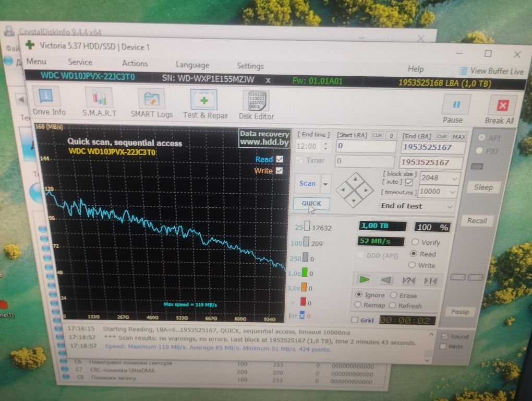Click End LBA MAX button

[x=459, y=136]
